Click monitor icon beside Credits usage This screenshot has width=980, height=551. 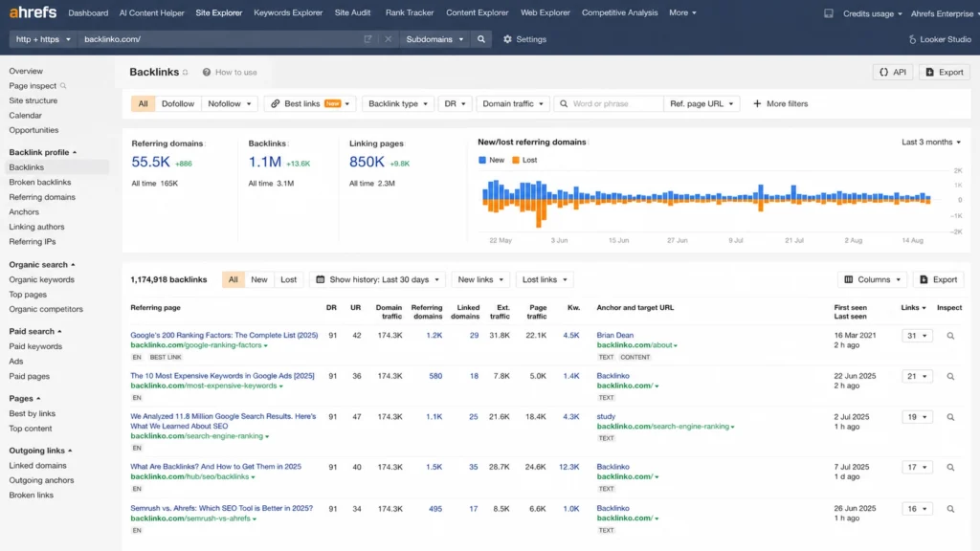[x=828, y=12]
